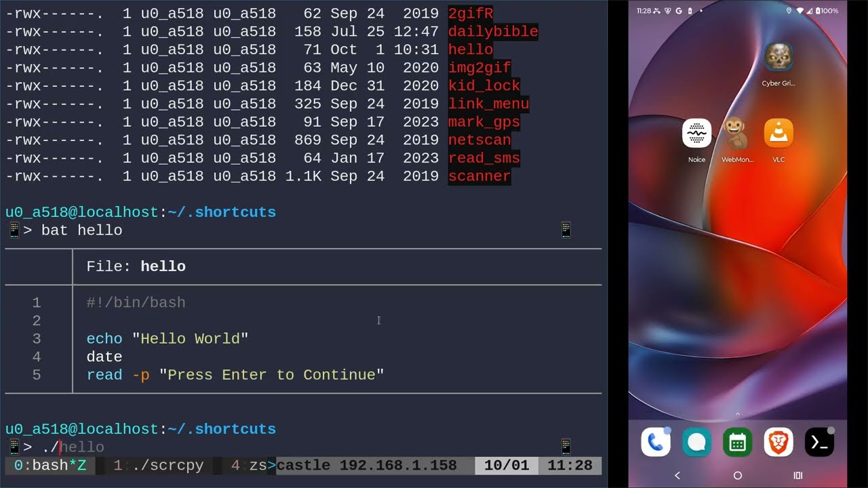Click phone emoji right of bat hello prompt
Image resolution: width=868 pixels, height=488 pixels.
(x=566, y=230)
